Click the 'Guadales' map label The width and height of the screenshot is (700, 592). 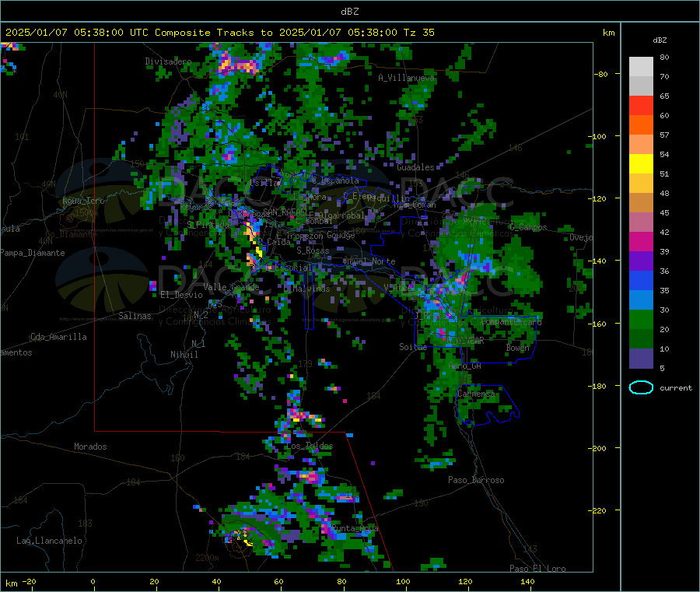pyautogui.click(x=415, y=167)
